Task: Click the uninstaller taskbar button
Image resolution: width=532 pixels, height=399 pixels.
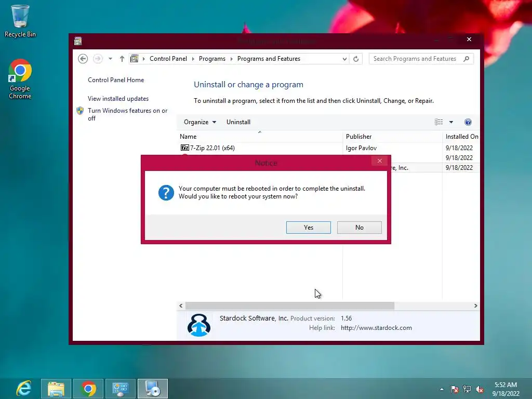Action: (153, 389)
